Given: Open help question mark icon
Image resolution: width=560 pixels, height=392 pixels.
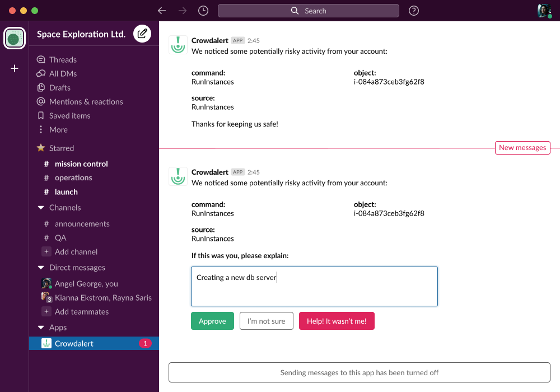Looking at the screenshot, I should [414, 11].
